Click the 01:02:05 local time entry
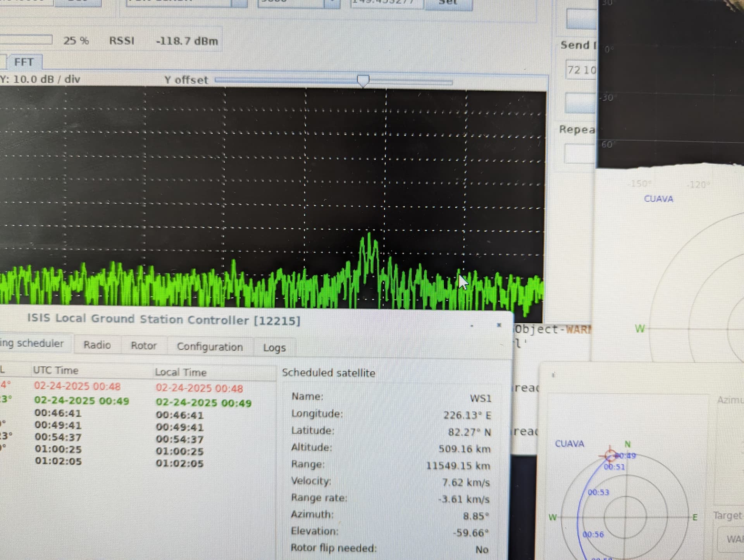Viewport: 744px width, 560px height. click(x=179, y=463)
